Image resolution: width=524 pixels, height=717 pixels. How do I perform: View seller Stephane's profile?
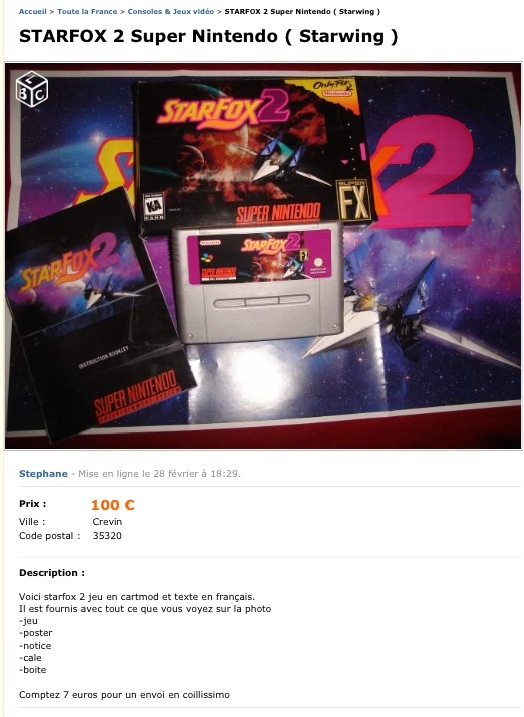[x=43, y=474]
